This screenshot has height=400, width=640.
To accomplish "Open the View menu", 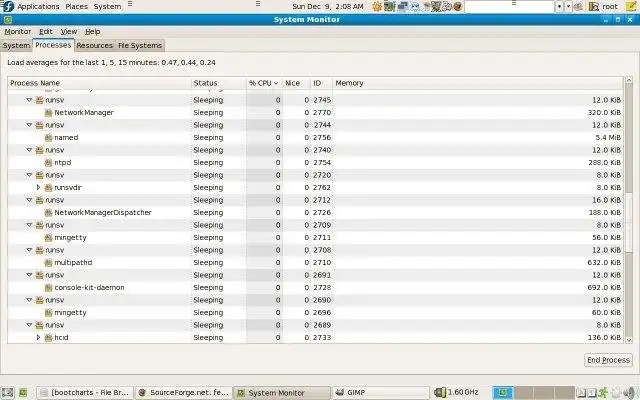I will pos(69,31).
